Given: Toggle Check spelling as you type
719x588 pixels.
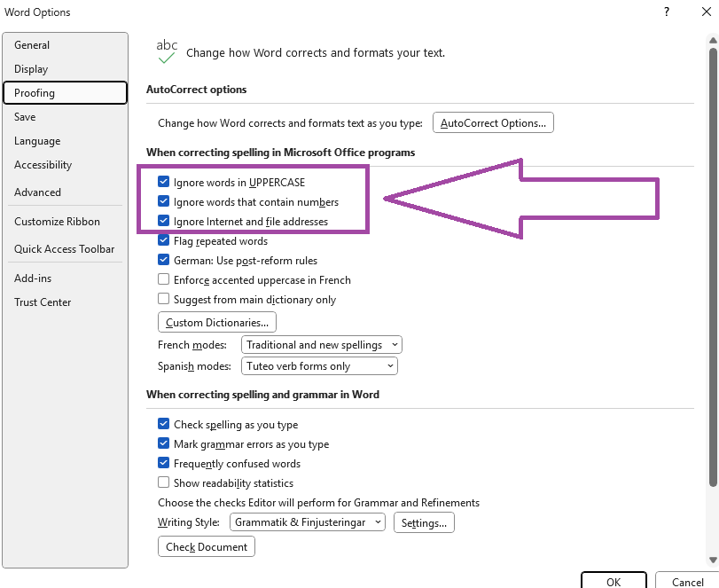Looking at the screenshot, I should click(163, 424).
